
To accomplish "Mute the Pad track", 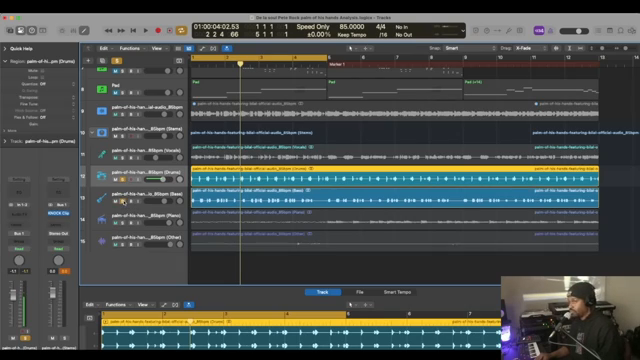I will point(116,93).
